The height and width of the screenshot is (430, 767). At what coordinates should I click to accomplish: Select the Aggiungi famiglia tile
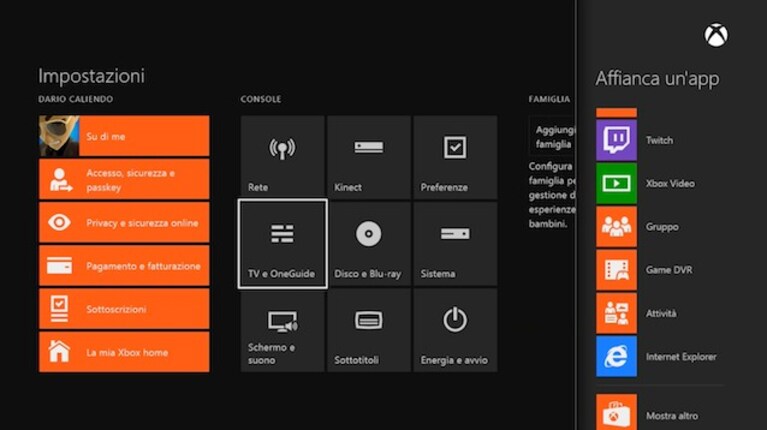pyautogui.click(x=553, y=136)
